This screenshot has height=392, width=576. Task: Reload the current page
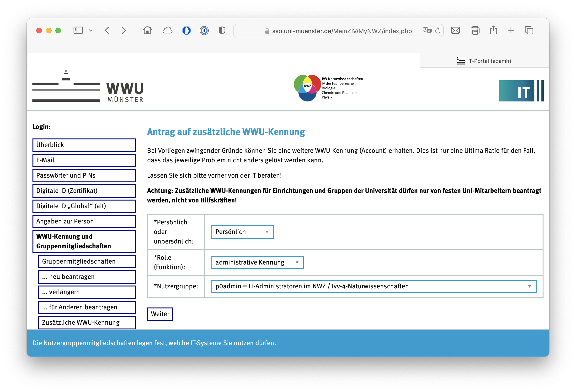[x=438, y=31]
